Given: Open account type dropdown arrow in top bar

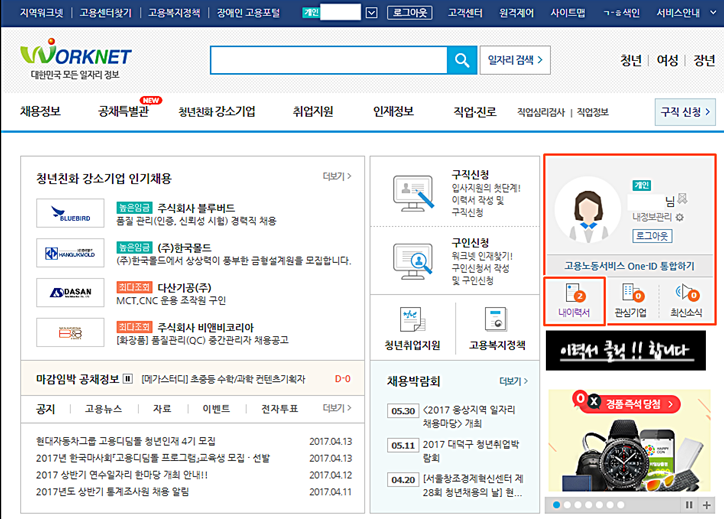Looking at the screenshot, I should [372, 12].
